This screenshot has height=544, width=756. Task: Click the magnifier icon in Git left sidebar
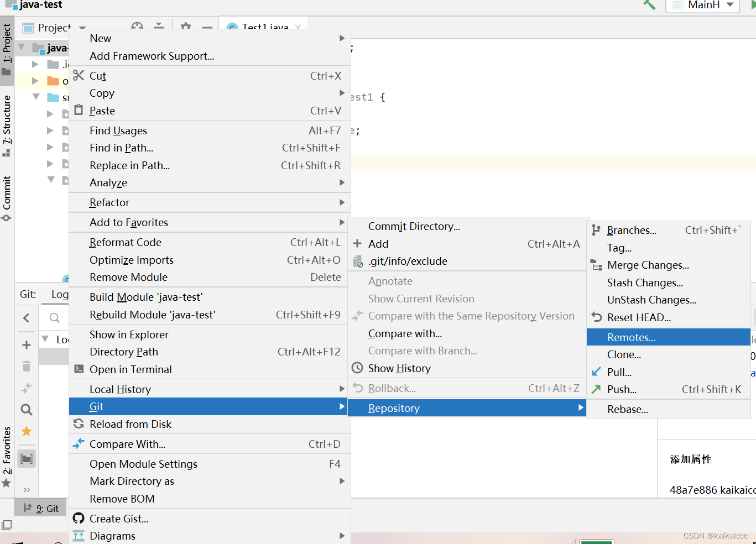26,410
